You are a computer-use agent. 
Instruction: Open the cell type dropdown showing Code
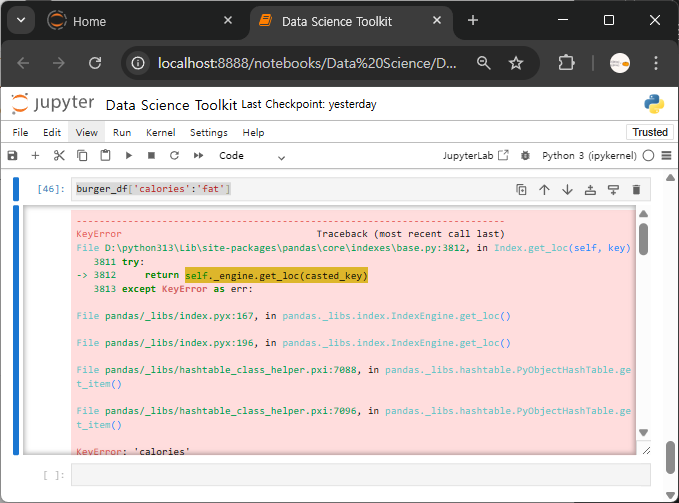pyautogui.click(x=252, y=156)
